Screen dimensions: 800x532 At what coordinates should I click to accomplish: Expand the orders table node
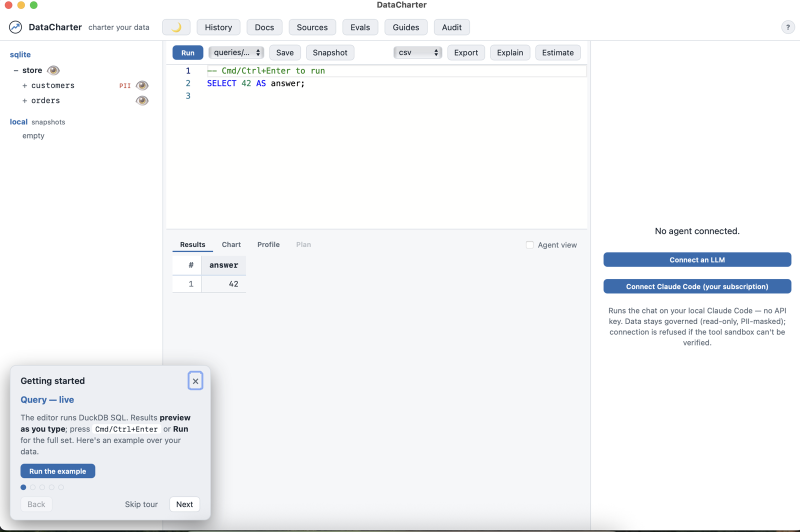[24, 100]
